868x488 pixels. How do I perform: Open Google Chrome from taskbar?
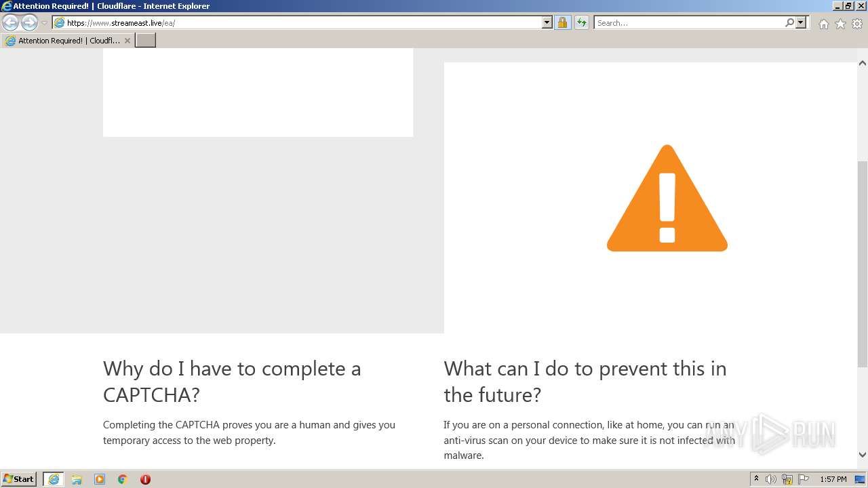point(123,479)
